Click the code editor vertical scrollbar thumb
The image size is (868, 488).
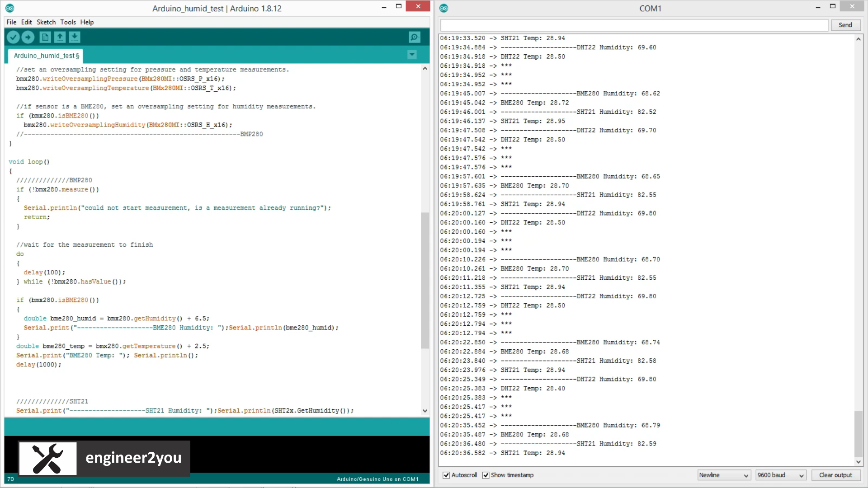(425, 280)
